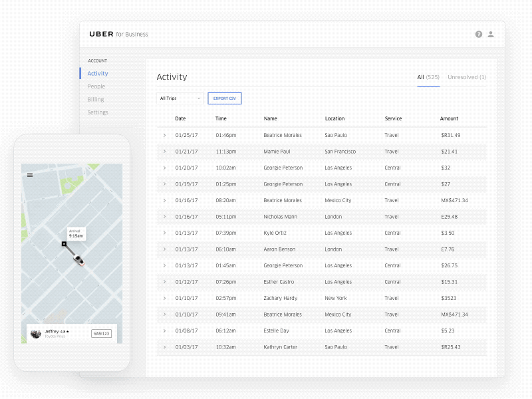Viewport: 532px width, 399px height.
Task: Click the EXPORT CSV button
Action: (224, 98)
